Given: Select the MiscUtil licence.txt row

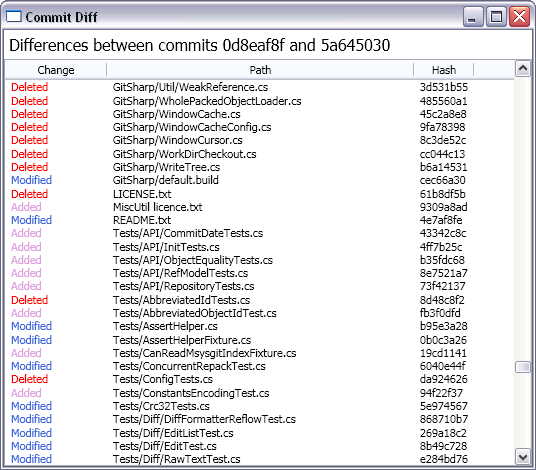Looking at the screenshot, I should pos(259,207).
